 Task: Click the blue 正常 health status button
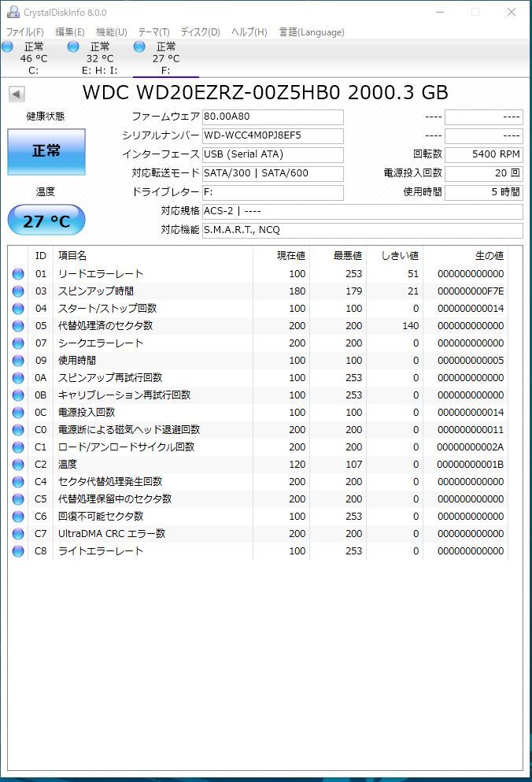point(46,152)
